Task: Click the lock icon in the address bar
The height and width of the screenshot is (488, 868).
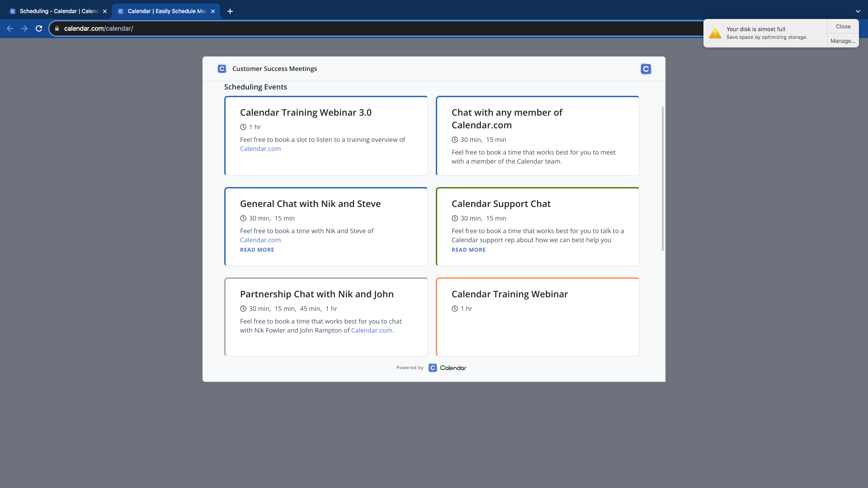Action: coord(57,28)
